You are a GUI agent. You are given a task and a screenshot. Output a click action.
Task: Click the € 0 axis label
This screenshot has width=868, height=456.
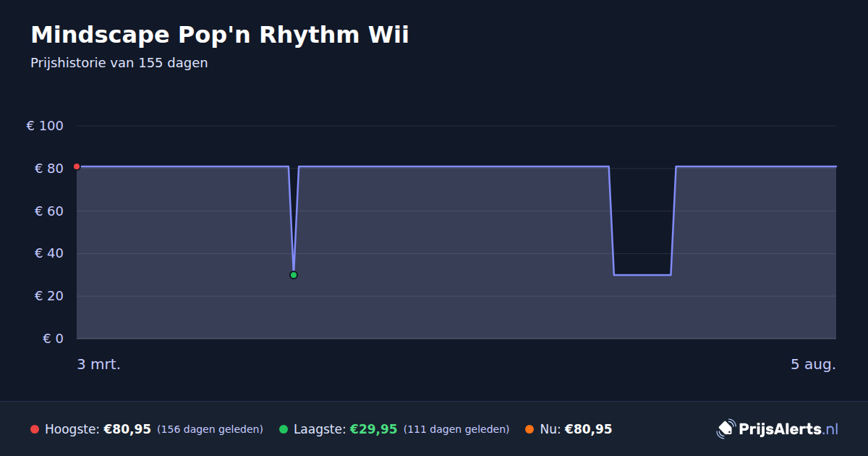[54, 339]
